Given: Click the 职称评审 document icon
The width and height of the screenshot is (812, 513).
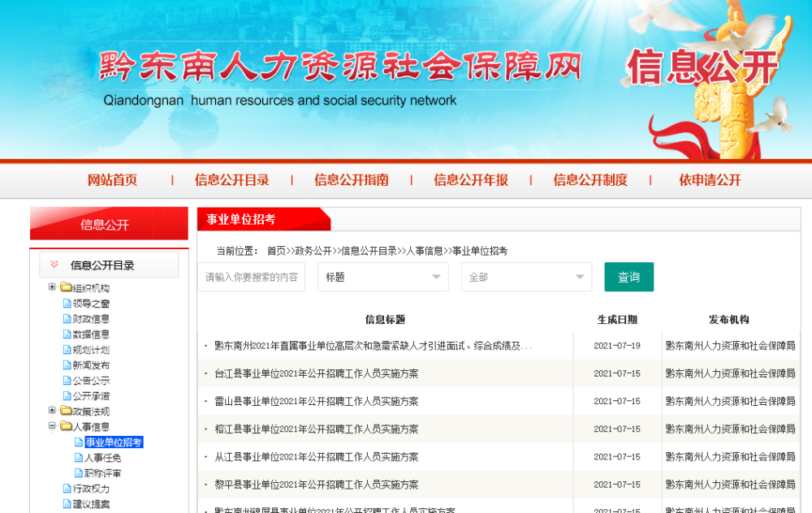Looking at the screenshot, I should 79,473.
